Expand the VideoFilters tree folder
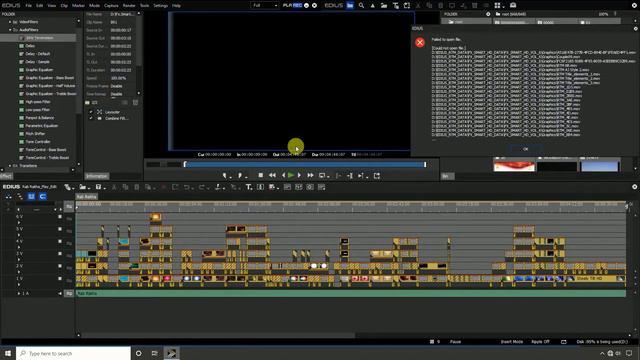Image resolution: width=640 pixels, height=360 pixels. [10, 22]
